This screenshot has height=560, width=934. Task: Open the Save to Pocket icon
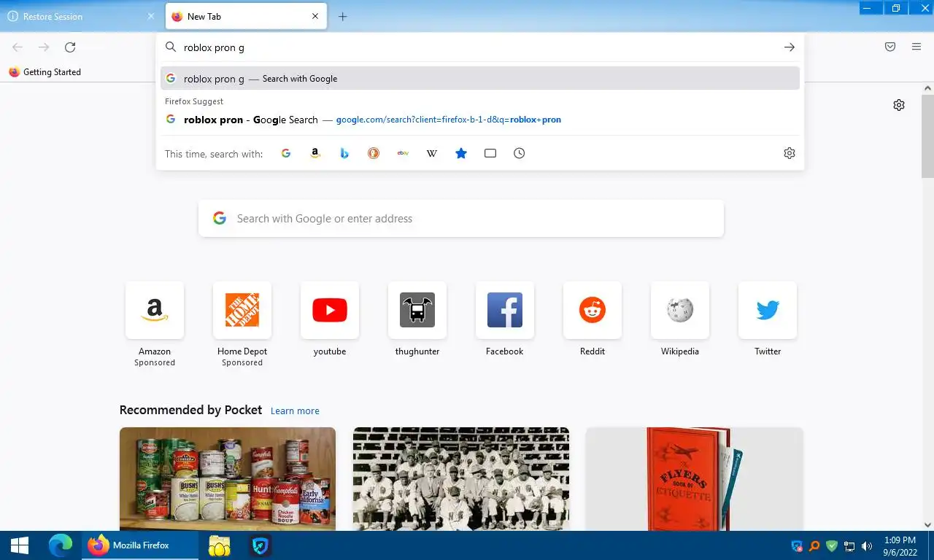[x=890, y=47]
